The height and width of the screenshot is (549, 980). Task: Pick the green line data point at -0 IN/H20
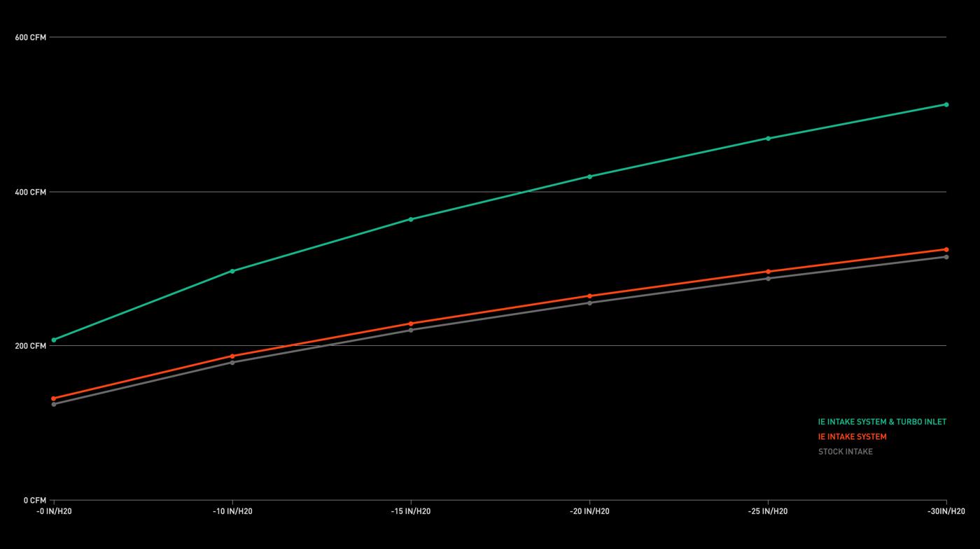[x=54, y=340]
